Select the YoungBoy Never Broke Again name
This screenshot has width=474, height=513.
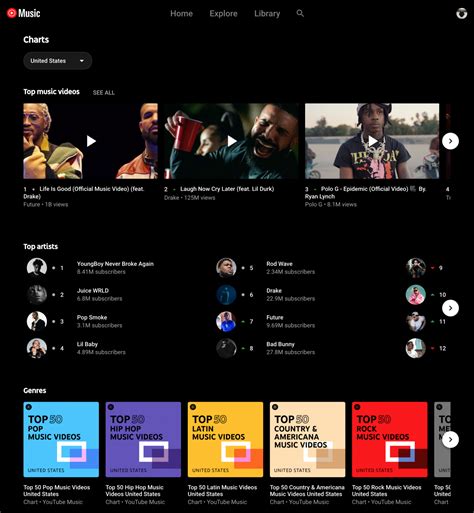(x=115, y=264)
